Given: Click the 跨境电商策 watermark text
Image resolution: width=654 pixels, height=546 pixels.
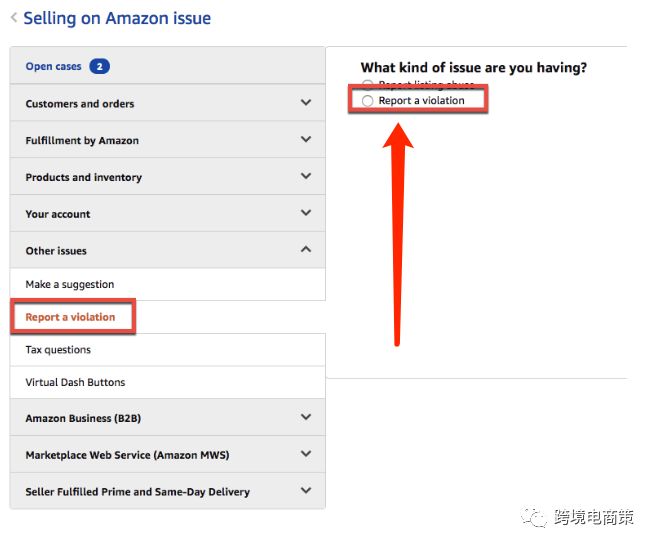Looking at the screenshot, I should (596, 517).
